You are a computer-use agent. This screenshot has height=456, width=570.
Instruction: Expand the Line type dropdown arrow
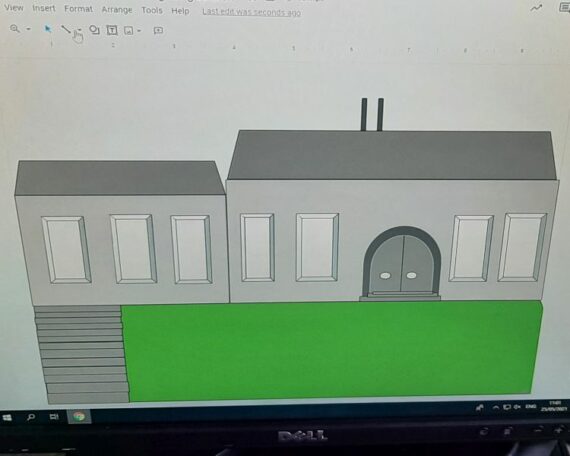(x=79, y=29)
